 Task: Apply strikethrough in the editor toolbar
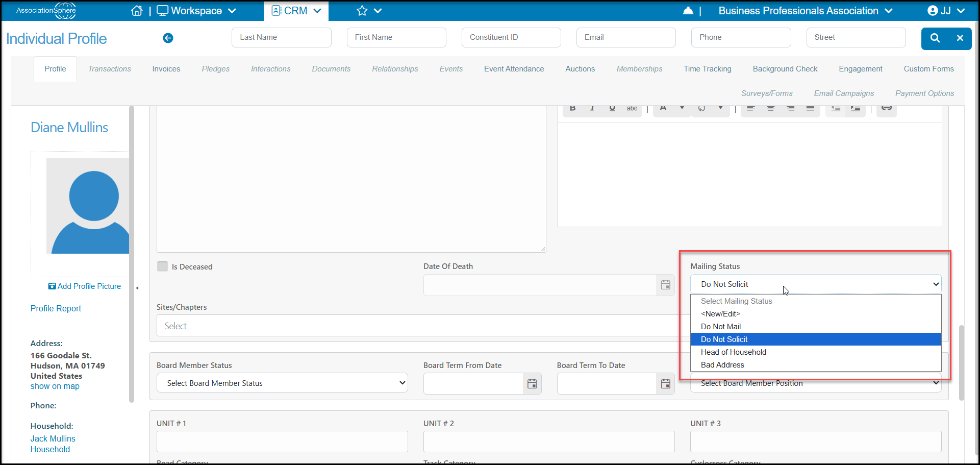632,109
